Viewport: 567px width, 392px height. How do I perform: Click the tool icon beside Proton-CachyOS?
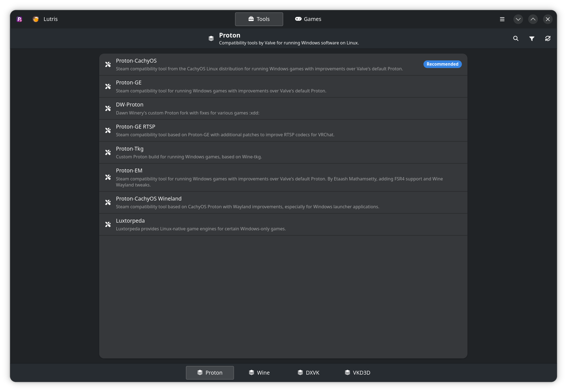[x=108, y=64]
